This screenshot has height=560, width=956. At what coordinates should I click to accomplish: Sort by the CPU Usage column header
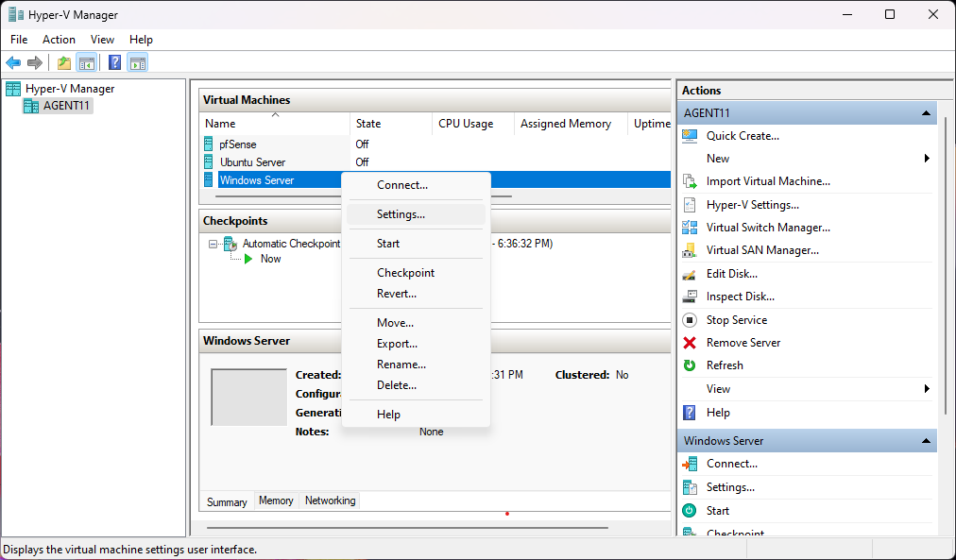(x=466, y=124)
